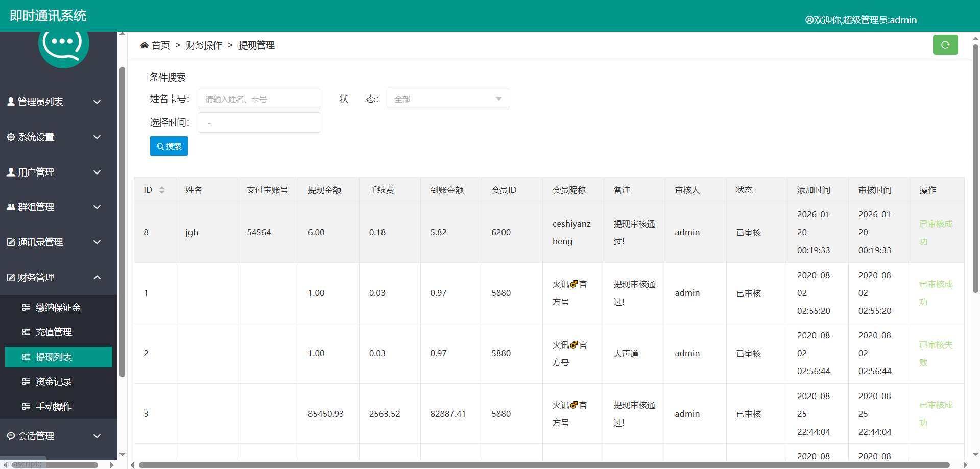Click the 手动操作 list icon
This screenshot has width=980, height=469.
(26, 407)
